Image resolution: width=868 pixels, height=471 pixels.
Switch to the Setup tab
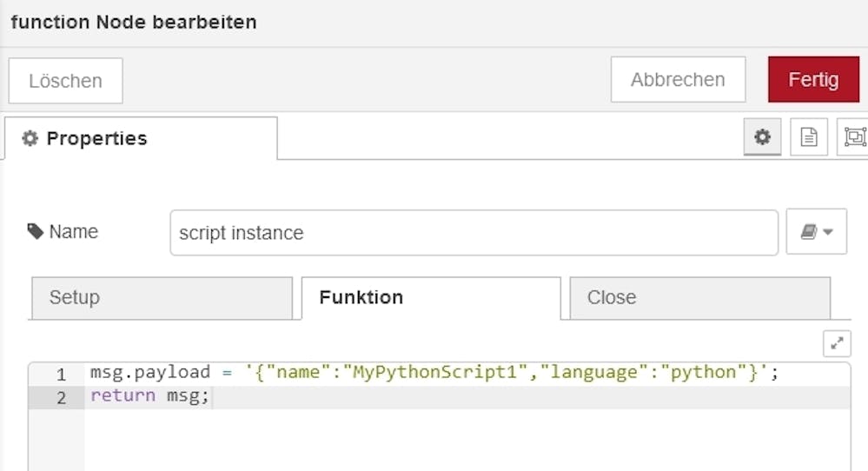(161, 298)
